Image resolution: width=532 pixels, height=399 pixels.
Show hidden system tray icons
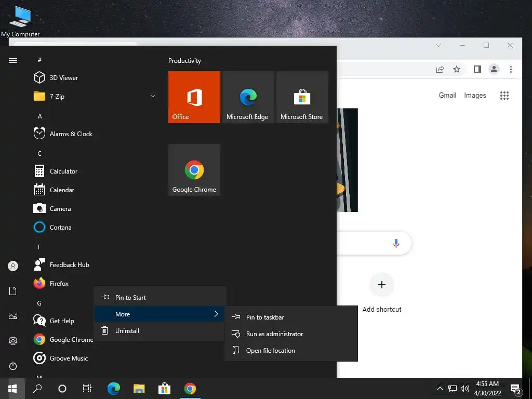[x=440, y=389]
